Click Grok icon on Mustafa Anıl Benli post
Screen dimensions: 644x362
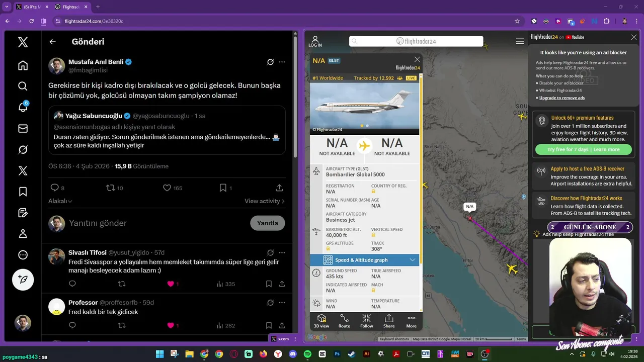270,62
